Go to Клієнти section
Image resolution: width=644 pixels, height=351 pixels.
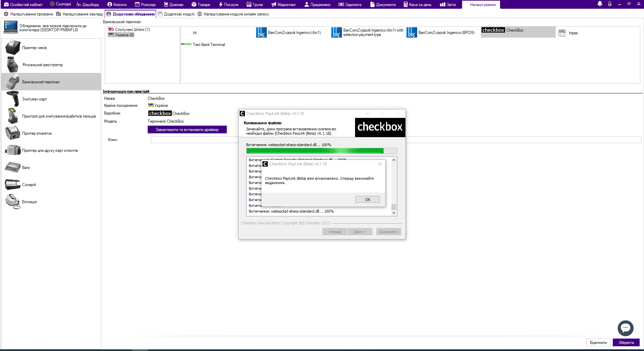pyautogui.click(x=117, y=4)
